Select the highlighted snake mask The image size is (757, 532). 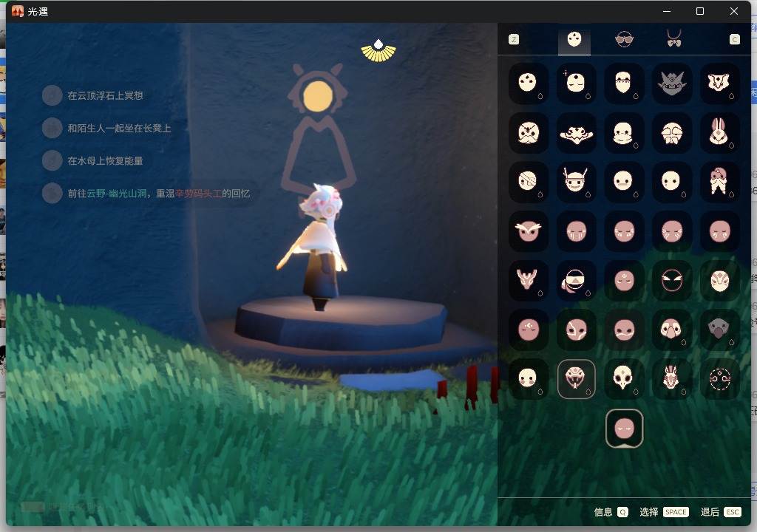[x=576, y=378]
